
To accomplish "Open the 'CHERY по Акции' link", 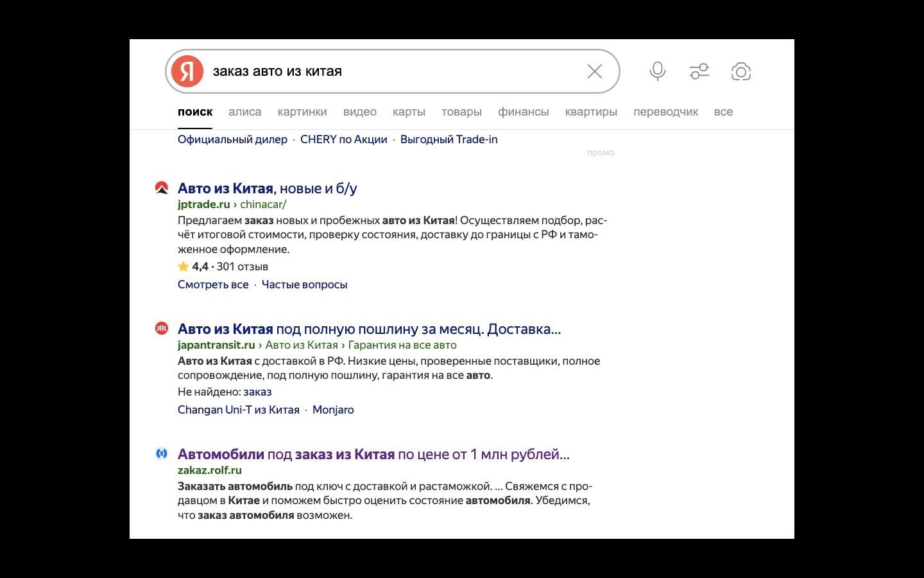I will (x=344, y=139).
